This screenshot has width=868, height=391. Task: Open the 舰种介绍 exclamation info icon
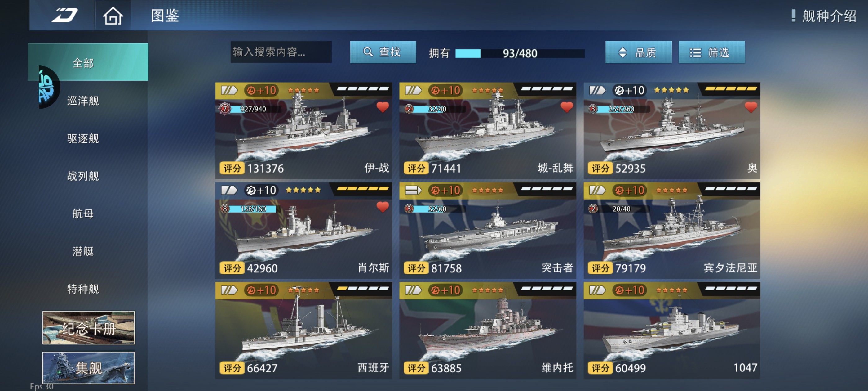coord(793,16)
